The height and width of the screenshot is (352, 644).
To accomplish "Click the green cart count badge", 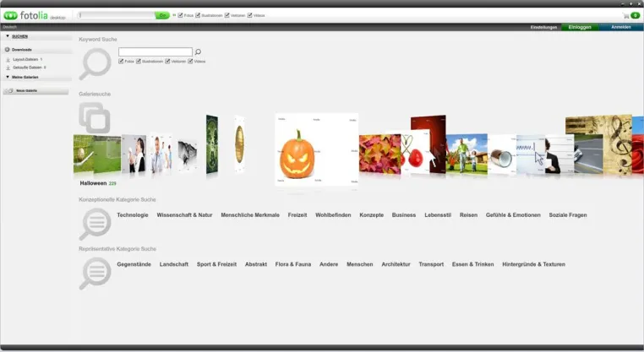I will 636,15.
